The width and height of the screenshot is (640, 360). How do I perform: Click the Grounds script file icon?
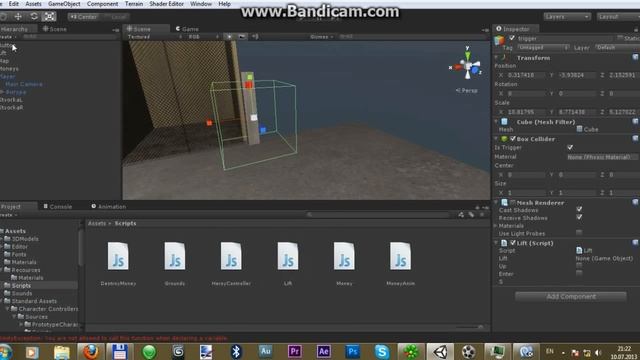[x=175, y=256]
